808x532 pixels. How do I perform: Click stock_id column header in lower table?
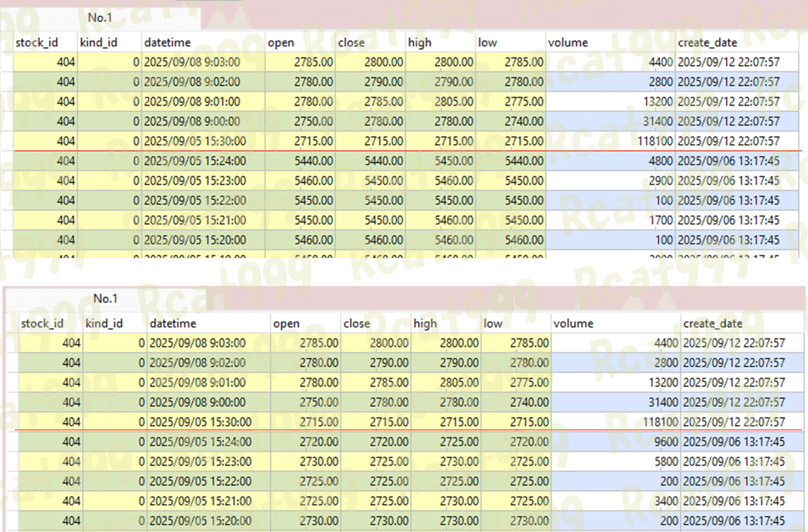50,323
